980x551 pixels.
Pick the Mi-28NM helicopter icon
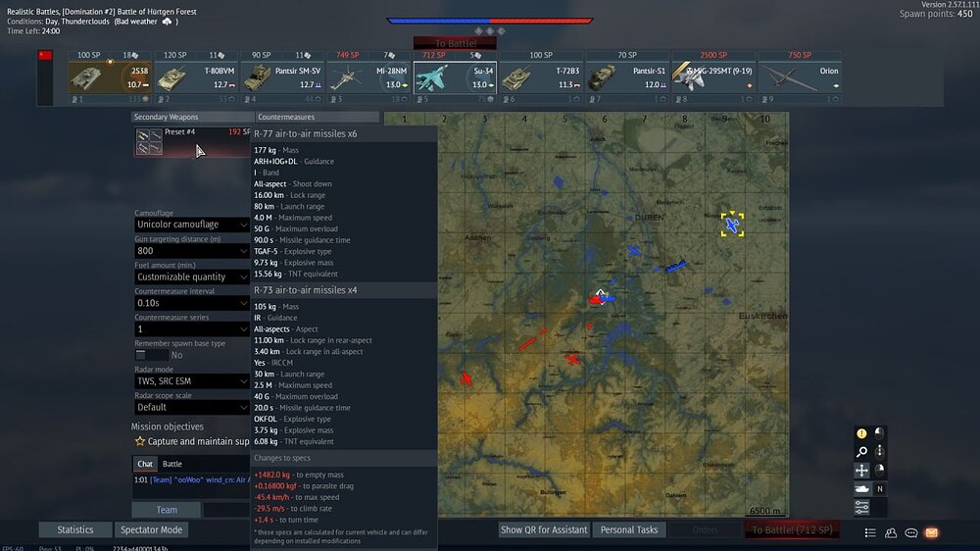click(345, 78)
